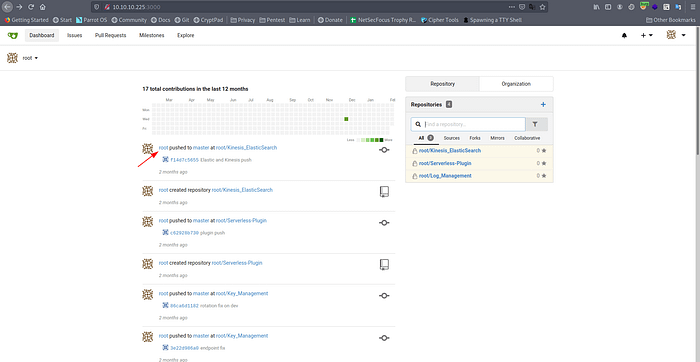700x362 pixels.
Task: Click the Gitea logo home icon
Action: tap(12, 35)
